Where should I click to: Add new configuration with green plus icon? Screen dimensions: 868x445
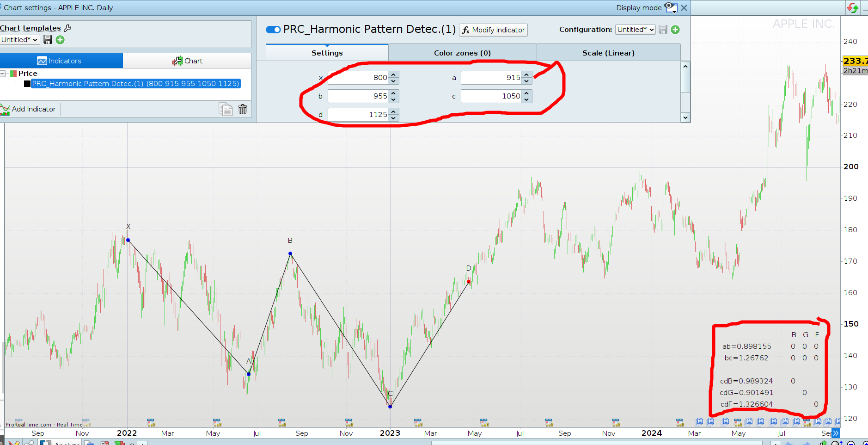(x=675, y=30)
